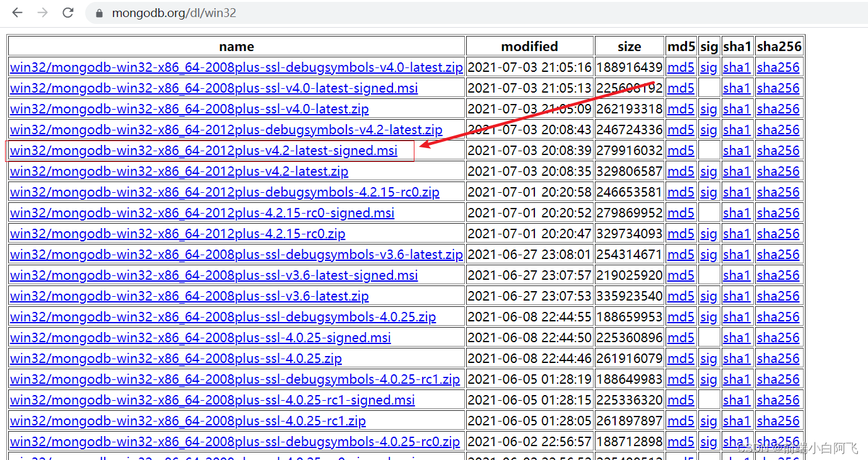Open 2008plus-ssl-debugsymbols-v3.6-latest.zip link
This screenshot has width=868, height=460.
pyautogui.click(x=237, y=255)
